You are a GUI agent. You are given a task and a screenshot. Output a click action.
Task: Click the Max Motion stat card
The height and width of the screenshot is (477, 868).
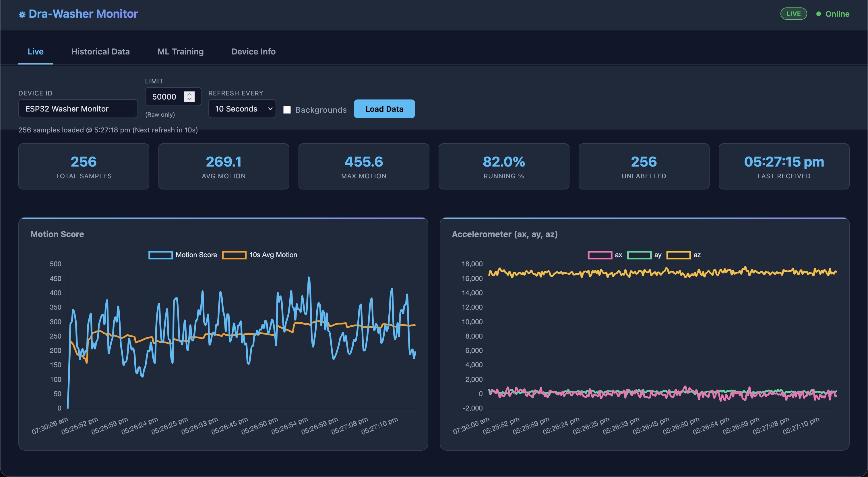(x=364, y=166)
